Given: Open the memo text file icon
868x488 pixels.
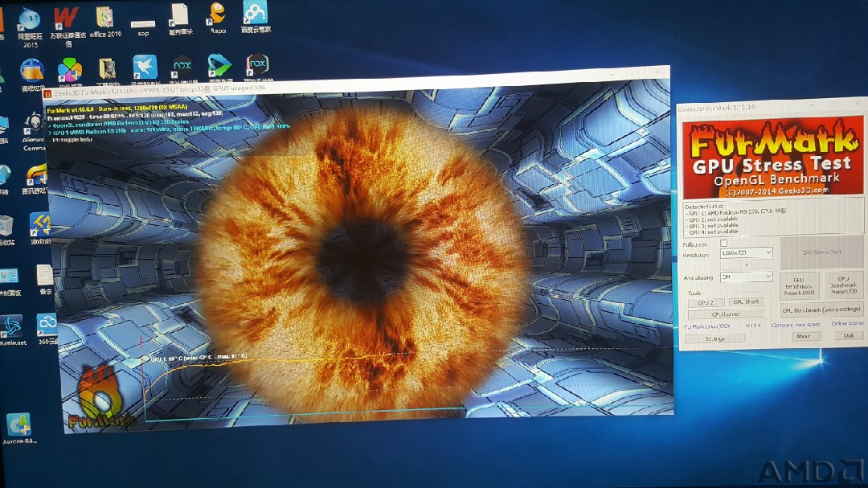Looking at the screenshot, I should pos(45,280).
